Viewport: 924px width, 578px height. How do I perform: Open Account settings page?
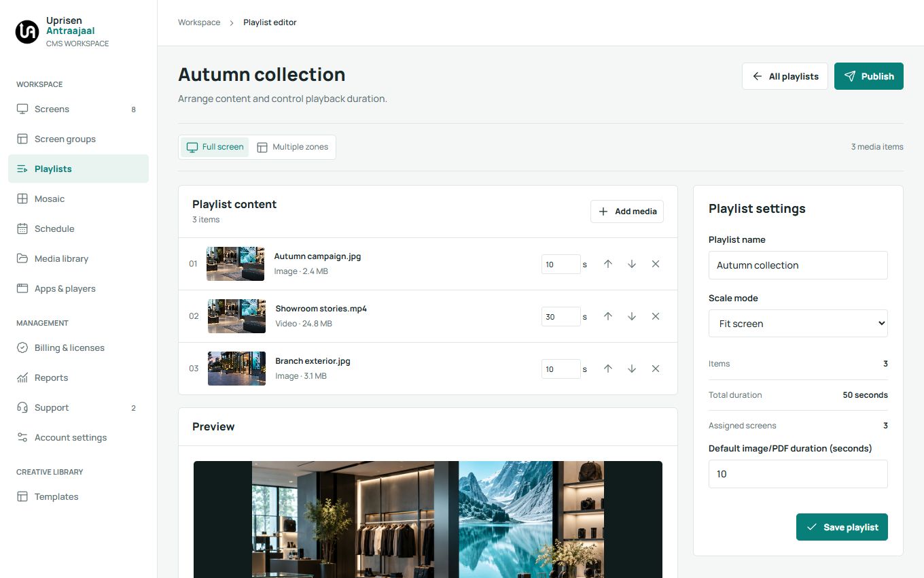click(x=78, y=437)
